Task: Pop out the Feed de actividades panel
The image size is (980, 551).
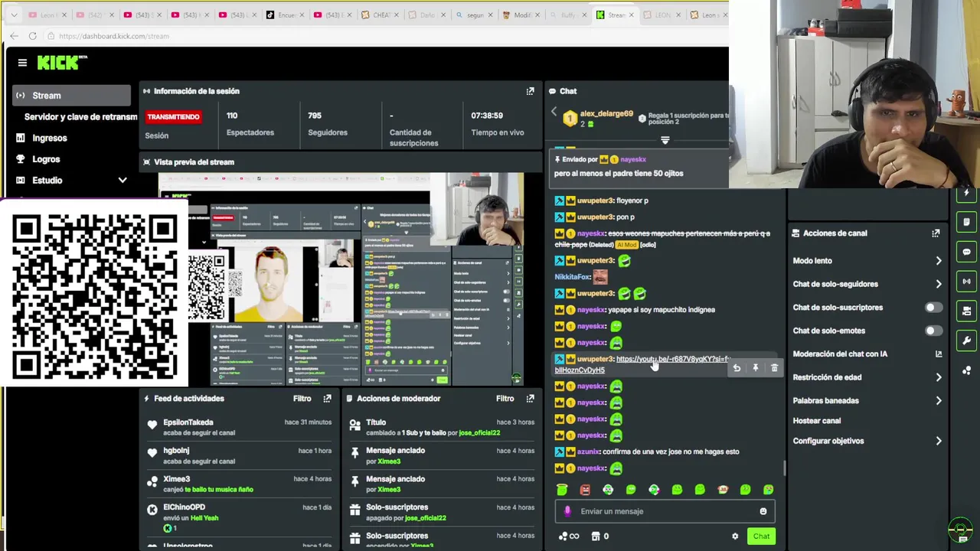Action: click(x=327, y=399)
